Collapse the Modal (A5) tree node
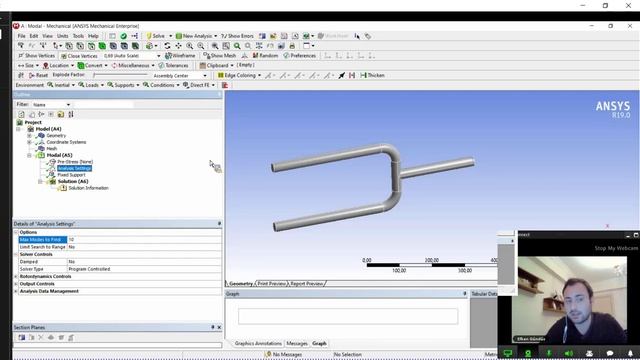This screenshot has height=360, width=640. [x=29, y=155]
